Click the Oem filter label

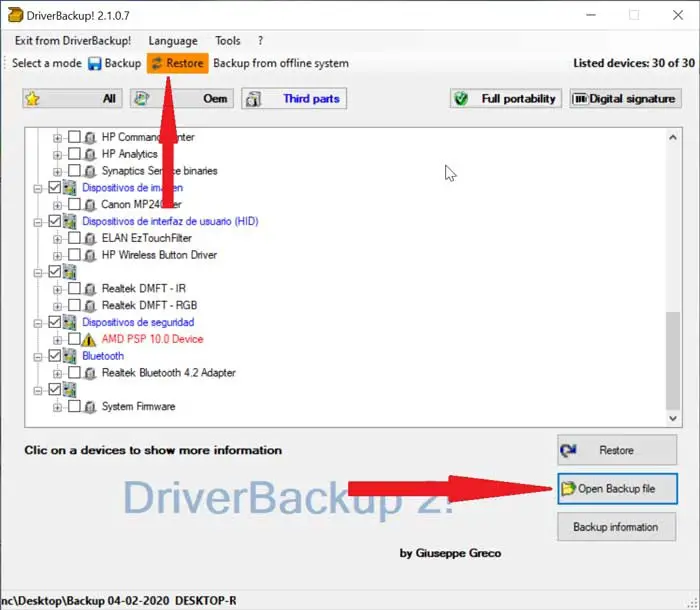coord(215,99)
